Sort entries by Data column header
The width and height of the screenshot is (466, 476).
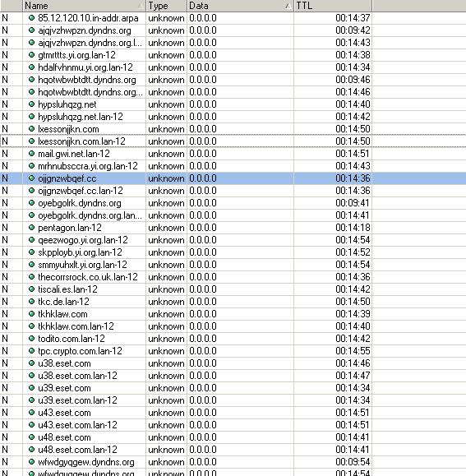point(240,6)
